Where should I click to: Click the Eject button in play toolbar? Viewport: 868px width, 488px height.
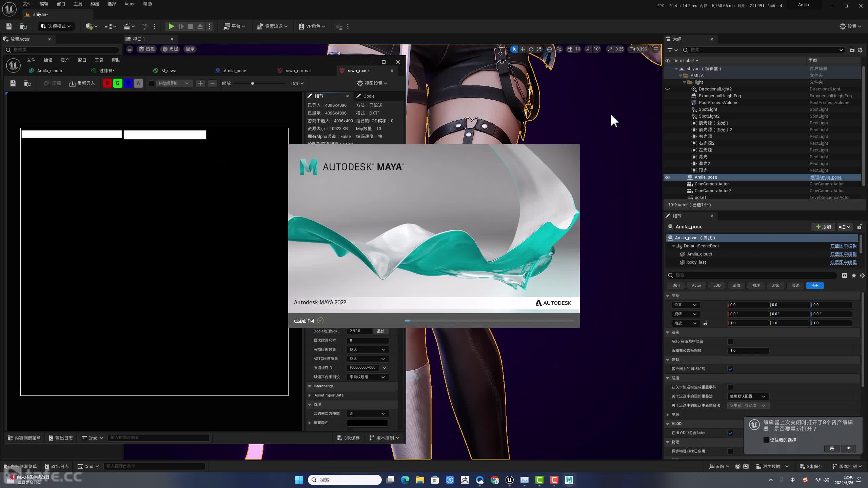[x=200, y=26]
